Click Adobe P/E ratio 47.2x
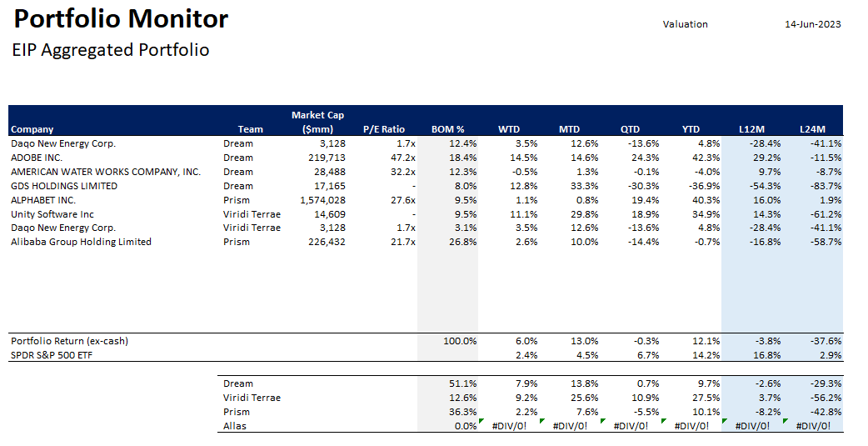 403,158
